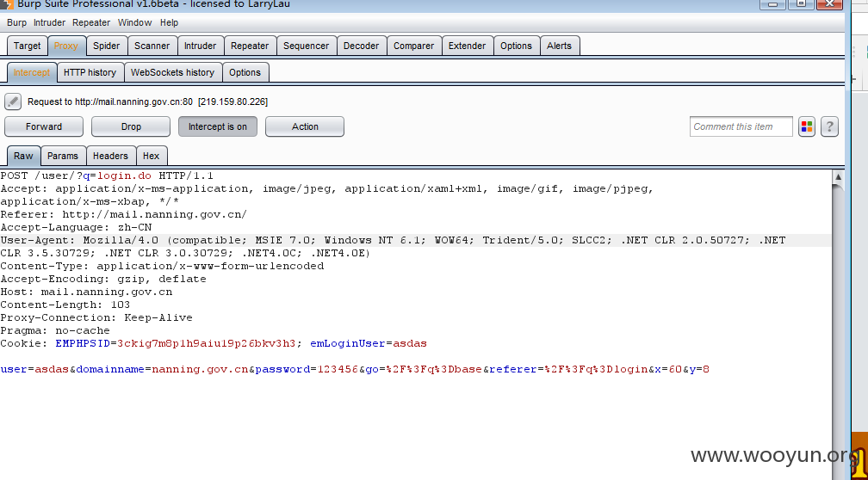Drop the intercepted request
This screenshot has height=480, width=868.
coord(131,126)
